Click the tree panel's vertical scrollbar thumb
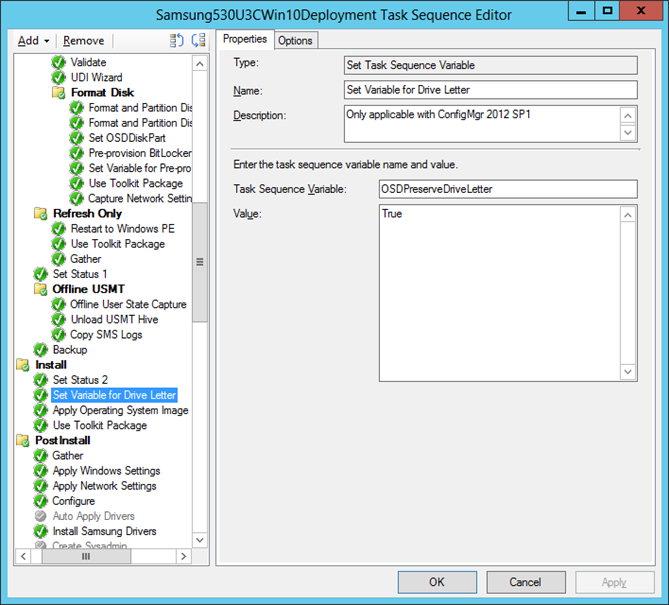Screen dimensions: 669x605 click(x=200, y=262)
